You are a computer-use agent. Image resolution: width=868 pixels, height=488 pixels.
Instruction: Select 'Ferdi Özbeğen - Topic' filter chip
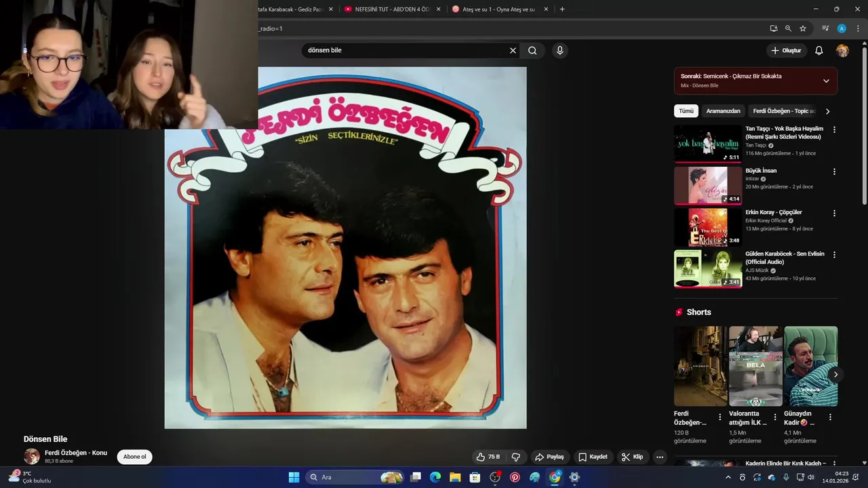(784, 111)
